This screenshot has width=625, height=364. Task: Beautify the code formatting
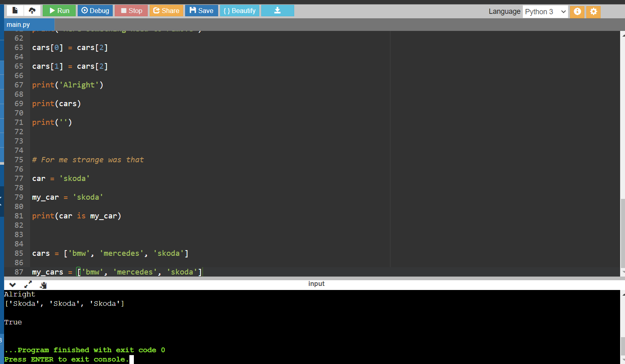240,11
